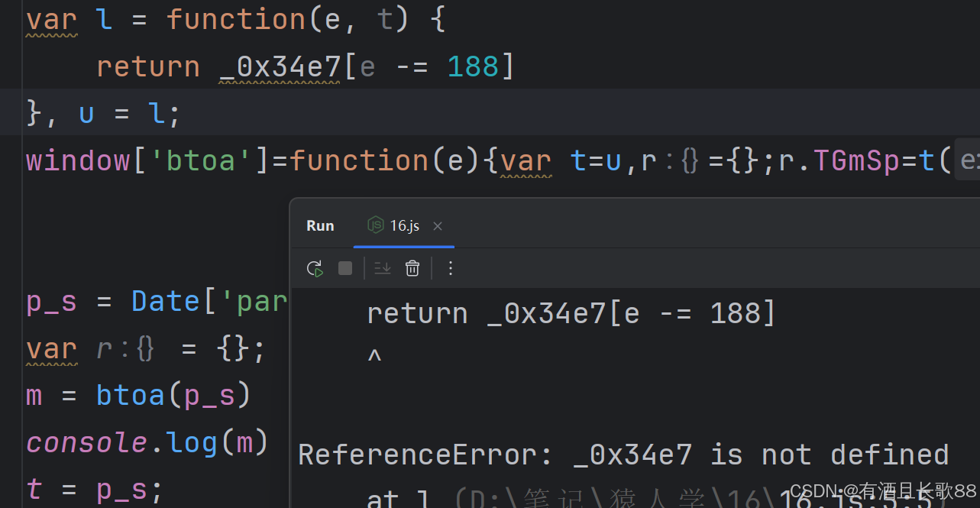
Task: Click the caret '^' error marker in console
Action: point(374,356)
